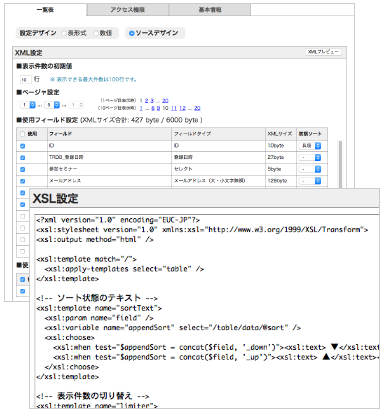
Task: Open initial sort dropdown for 参加セミナー row
Action: coord(310,169)
